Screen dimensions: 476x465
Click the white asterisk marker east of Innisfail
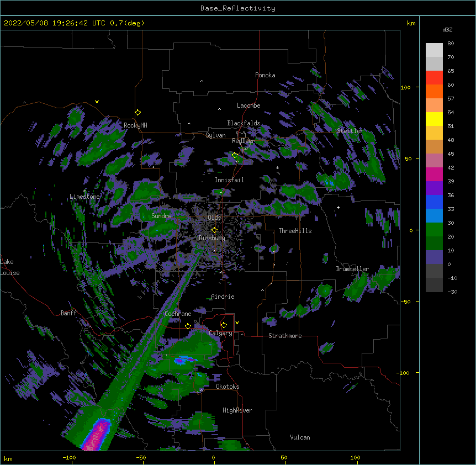pos(277,167)
